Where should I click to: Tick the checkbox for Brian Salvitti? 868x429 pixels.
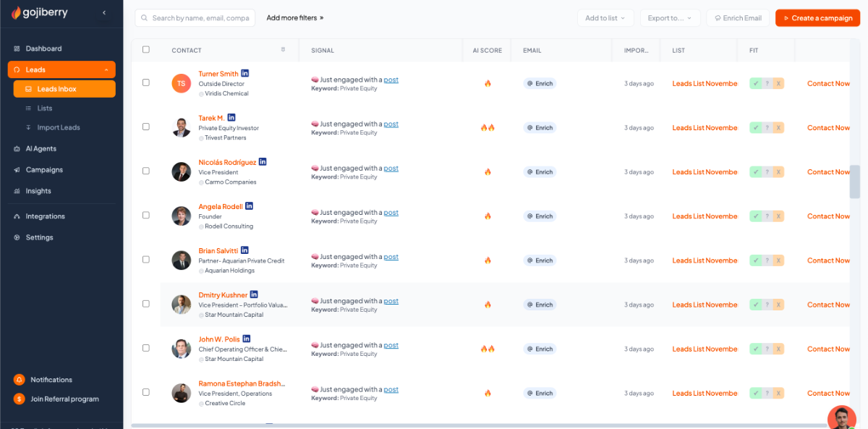tap(146, 260)
